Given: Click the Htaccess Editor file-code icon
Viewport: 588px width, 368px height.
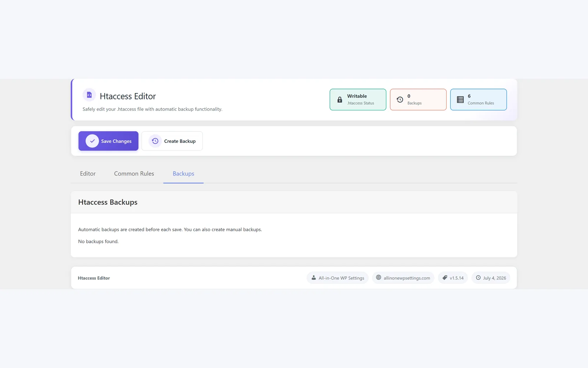Looking at the screenshot, I should pos(89,95).
